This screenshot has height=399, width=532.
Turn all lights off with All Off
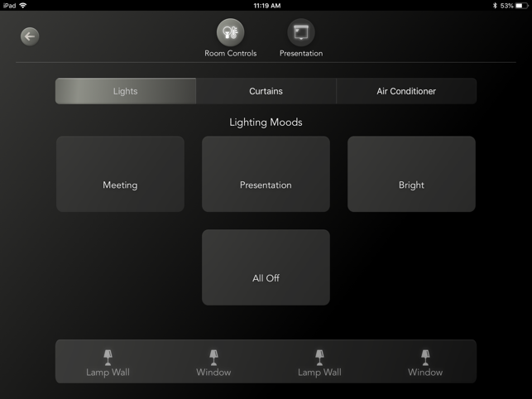click(x=266, y=267)
